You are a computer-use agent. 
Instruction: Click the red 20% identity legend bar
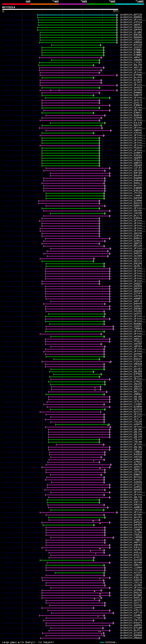coord(16,4)
